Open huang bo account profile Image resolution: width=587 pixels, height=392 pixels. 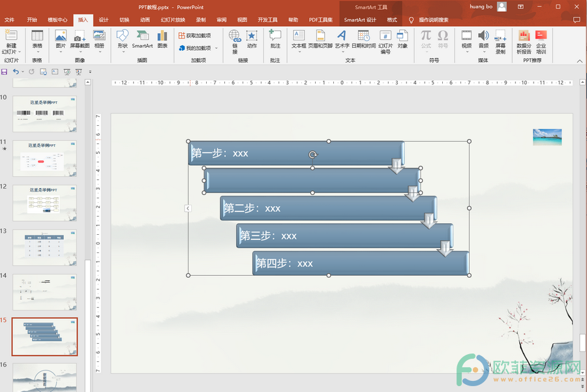(x=488, y=7)
